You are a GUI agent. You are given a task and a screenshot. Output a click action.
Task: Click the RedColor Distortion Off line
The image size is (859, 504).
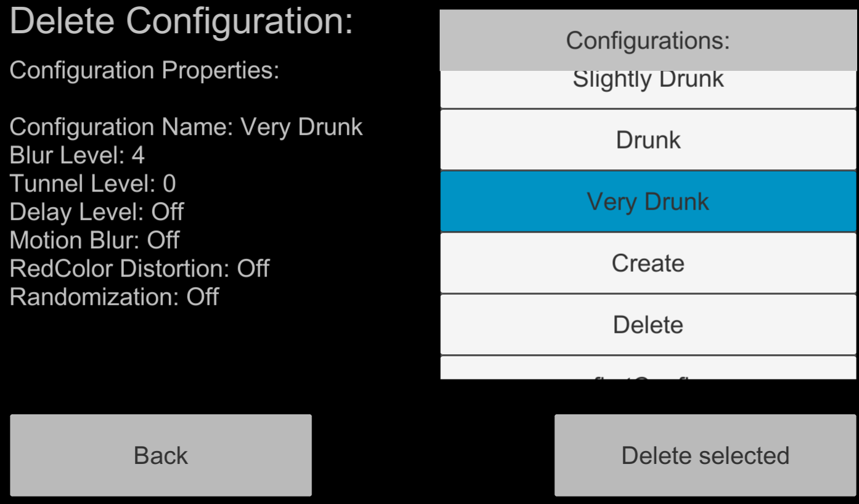tap(139, 269)
